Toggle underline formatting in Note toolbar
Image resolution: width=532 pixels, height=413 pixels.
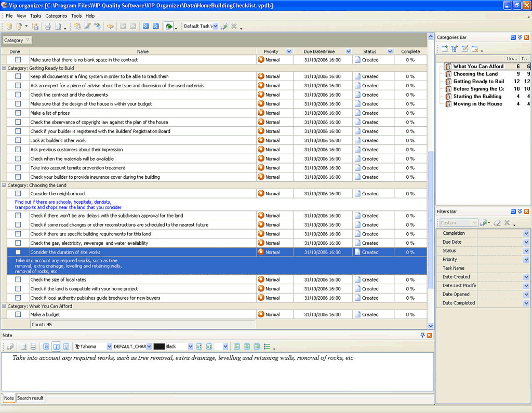[65, 347]
